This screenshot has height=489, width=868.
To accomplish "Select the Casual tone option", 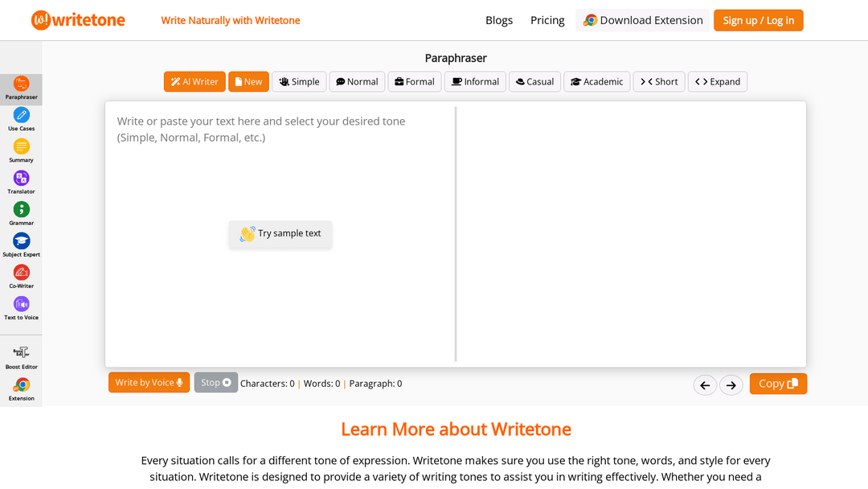I will [x=534, y=82].
